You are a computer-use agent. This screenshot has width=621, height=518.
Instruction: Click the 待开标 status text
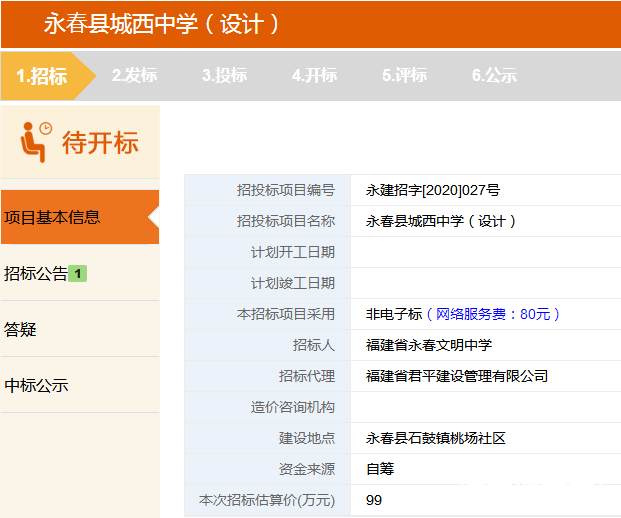click(100, 143)
